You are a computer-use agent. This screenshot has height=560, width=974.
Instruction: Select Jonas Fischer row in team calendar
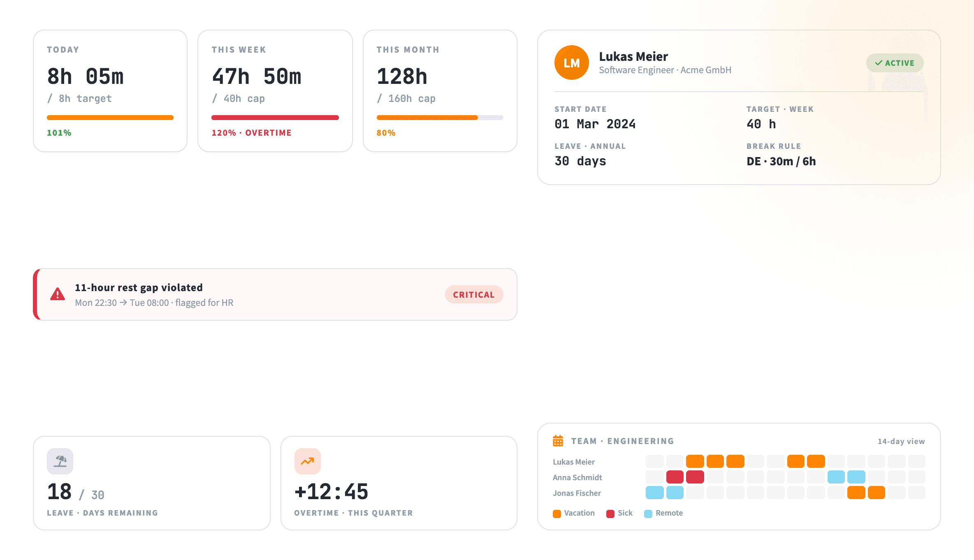(739, 493)
